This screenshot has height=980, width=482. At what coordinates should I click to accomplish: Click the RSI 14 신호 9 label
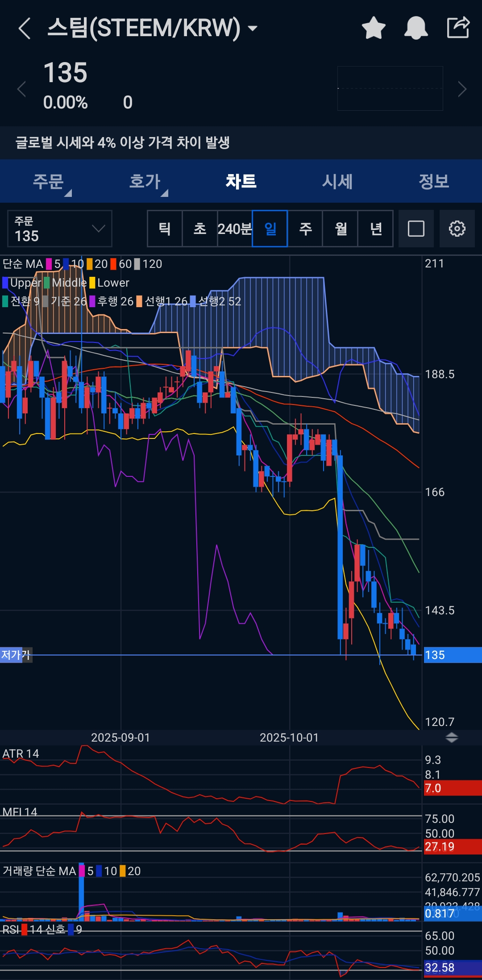pyautogui.click(x=42, y=930)
